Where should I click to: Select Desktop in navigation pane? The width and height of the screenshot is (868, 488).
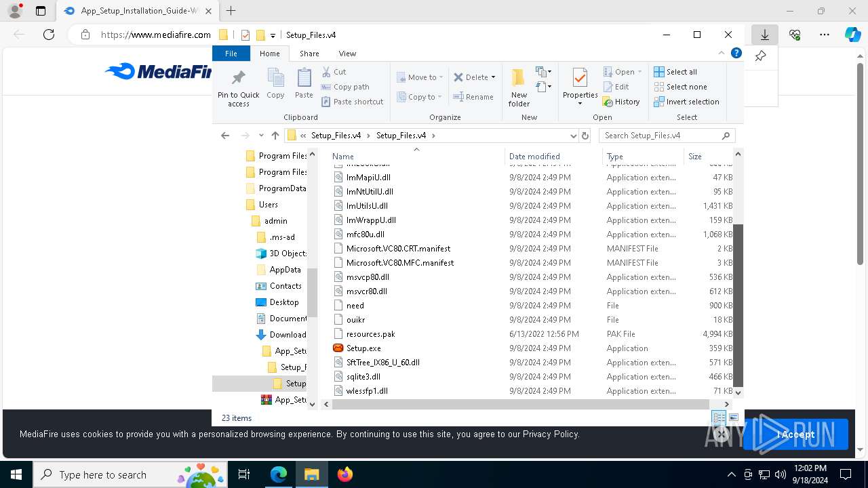coord(283,302)
